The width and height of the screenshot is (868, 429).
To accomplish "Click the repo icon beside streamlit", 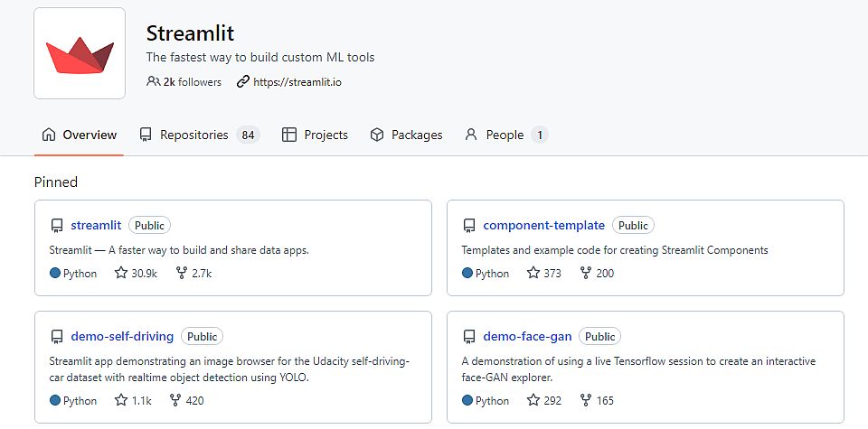I will (x=56, y=226).
